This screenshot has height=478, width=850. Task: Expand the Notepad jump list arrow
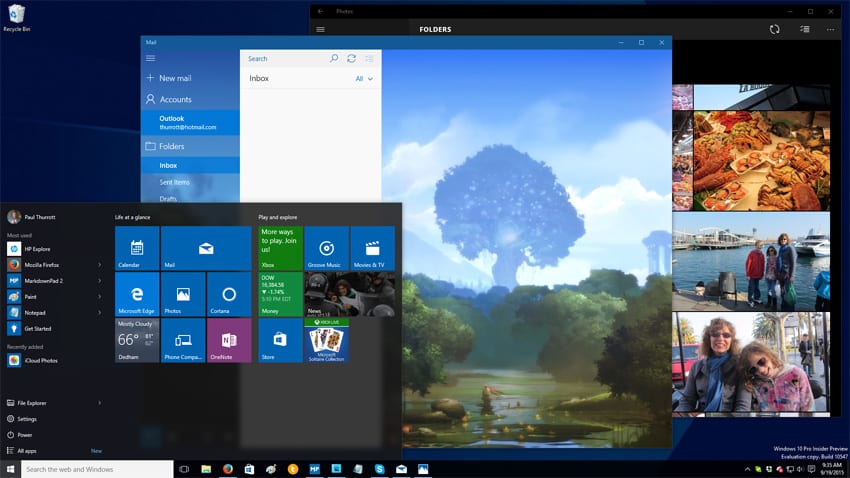[x=100, y=312]
